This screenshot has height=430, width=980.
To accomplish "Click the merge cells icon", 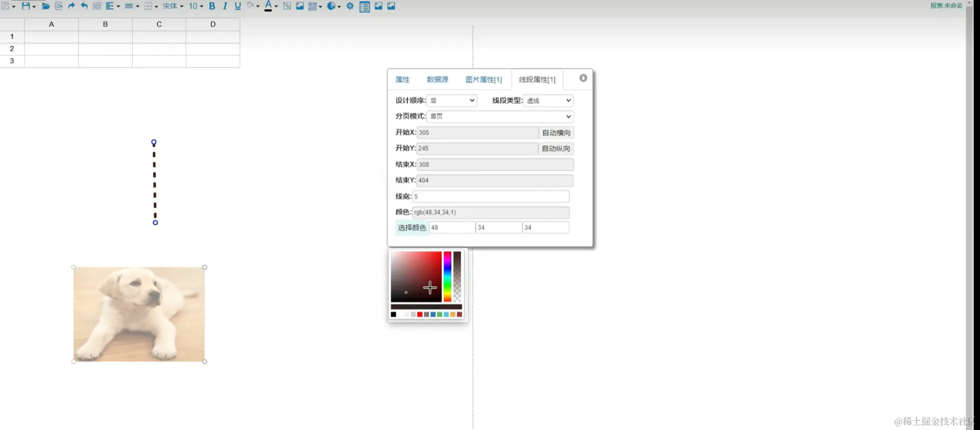I will point(96,6).
